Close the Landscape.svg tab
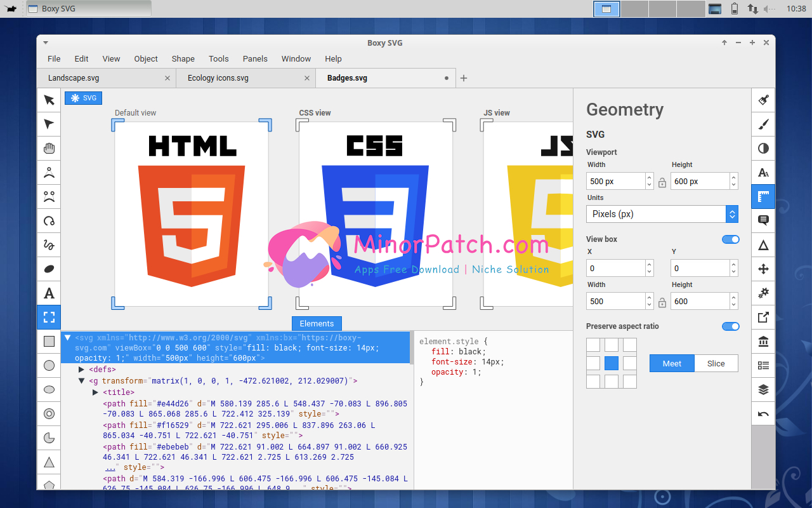 (167, 78)
